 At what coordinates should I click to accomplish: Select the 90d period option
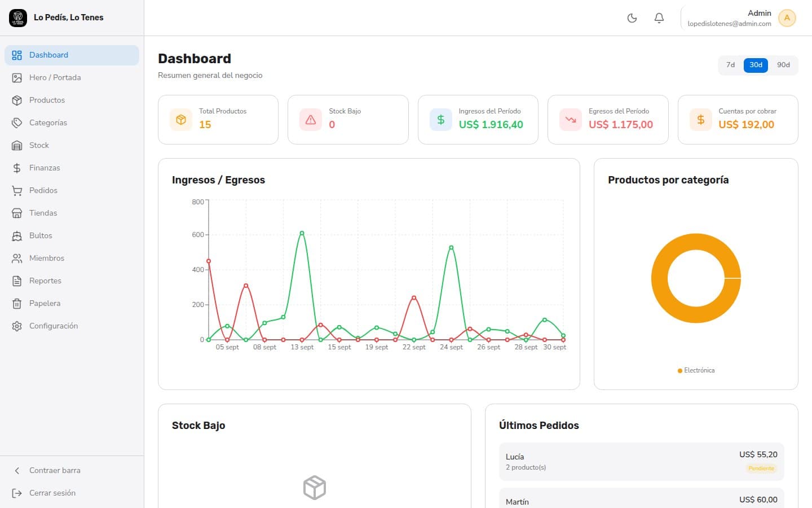pos(783,65)
